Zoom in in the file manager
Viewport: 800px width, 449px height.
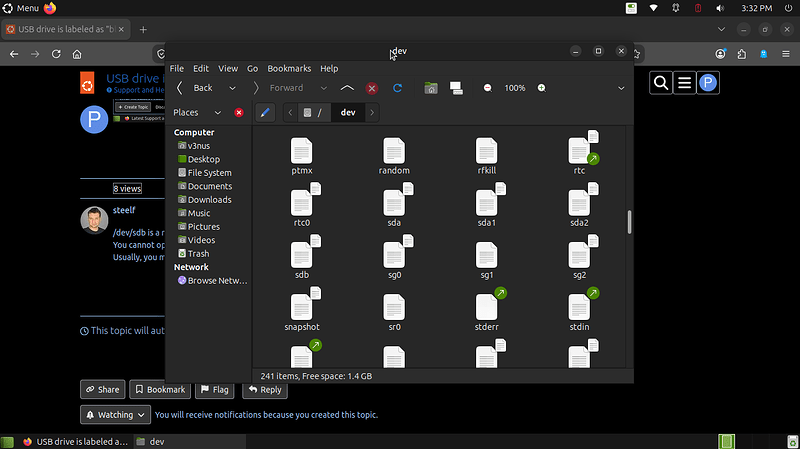[x=541, y=88]
